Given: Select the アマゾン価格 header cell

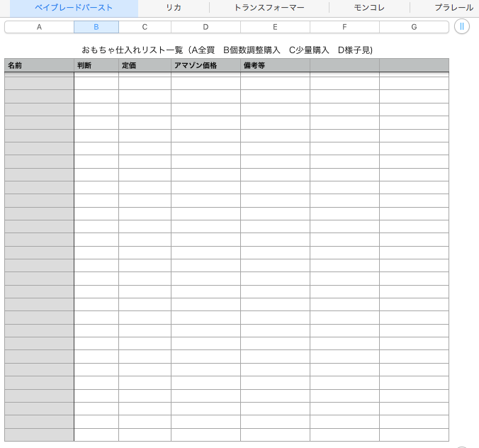Looking at the screenshot, I should pyautogui.click(x=205, y=65).
